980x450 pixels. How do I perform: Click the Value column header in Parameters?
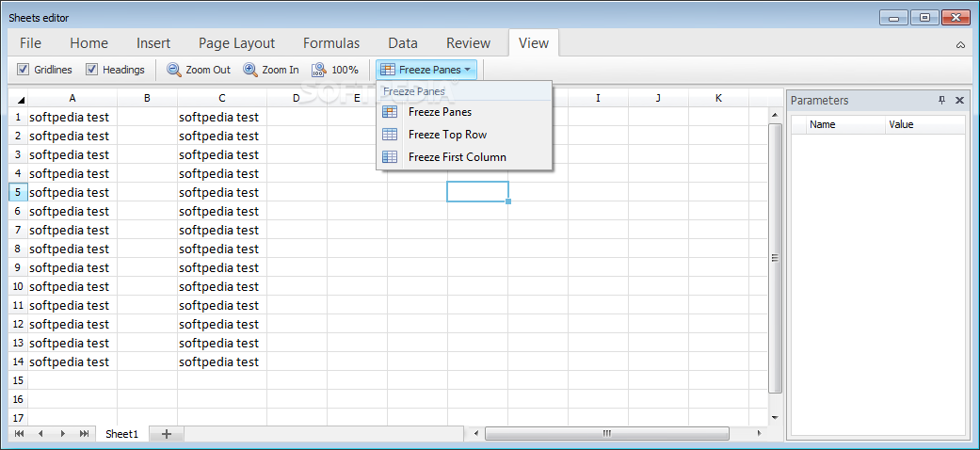click(x=925, y=124)
